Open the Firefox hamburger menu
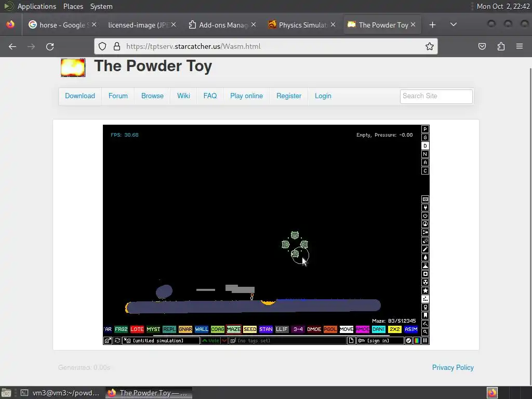 coord(520,46)
